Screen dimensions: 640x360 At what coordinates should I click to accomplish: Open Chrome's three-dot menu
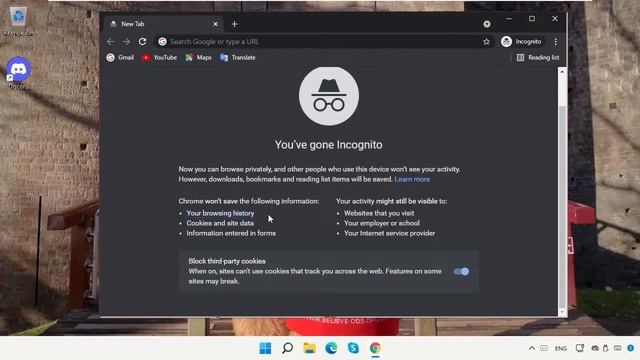pyautogui.click(x=556, y=42)
